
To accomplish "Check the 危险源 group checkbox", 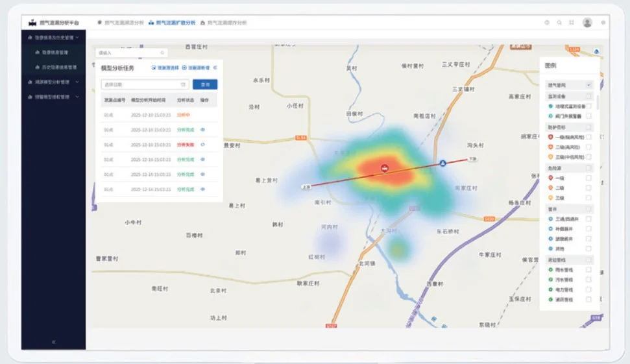I will (x=588, y=168).
